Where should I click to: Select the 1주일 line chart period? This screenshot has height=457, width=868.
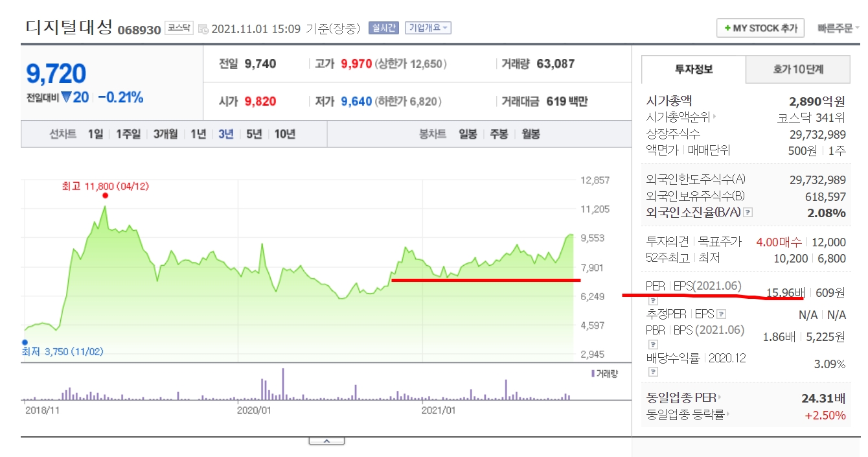128,134
